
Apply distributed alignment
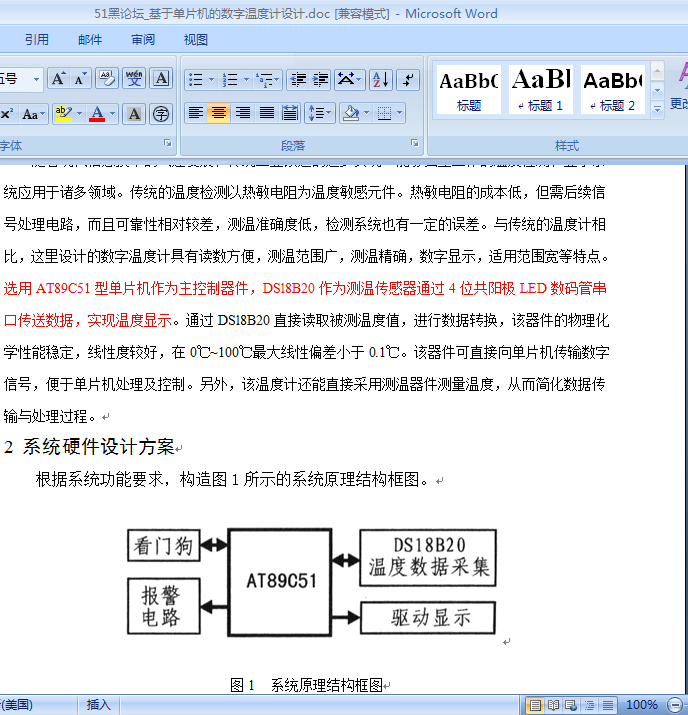pos(290,113)
